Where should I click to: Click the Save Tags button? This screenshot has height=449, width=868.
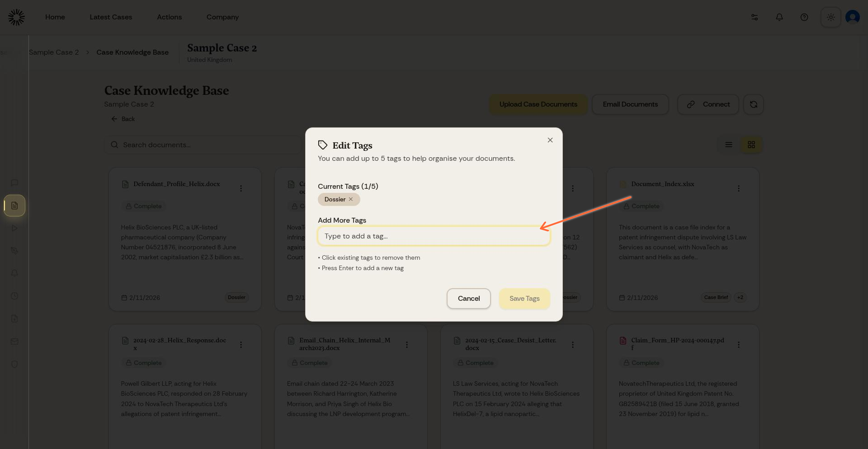point(524,298)
